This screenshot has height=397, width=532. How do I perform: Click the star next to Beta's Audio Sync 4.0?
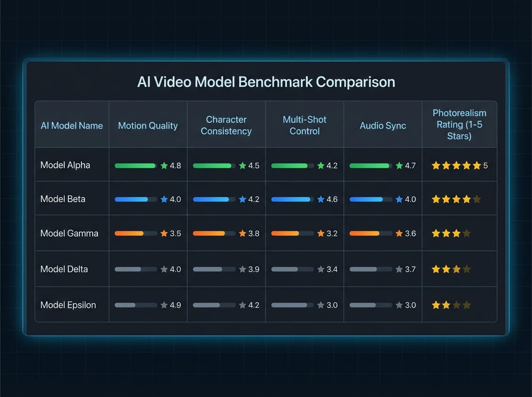coord(399,199)
